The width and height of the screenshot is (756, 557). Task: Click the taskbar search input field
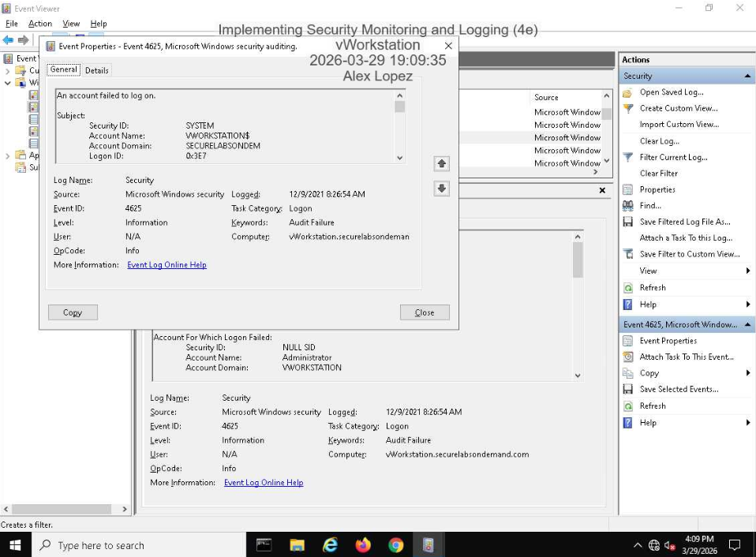point(126,544)
